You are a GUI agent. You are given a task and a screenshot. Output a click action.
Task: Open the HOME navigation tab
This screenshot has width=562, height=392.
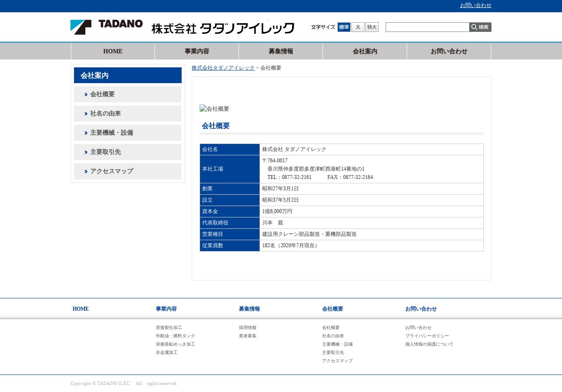point(113,51)
